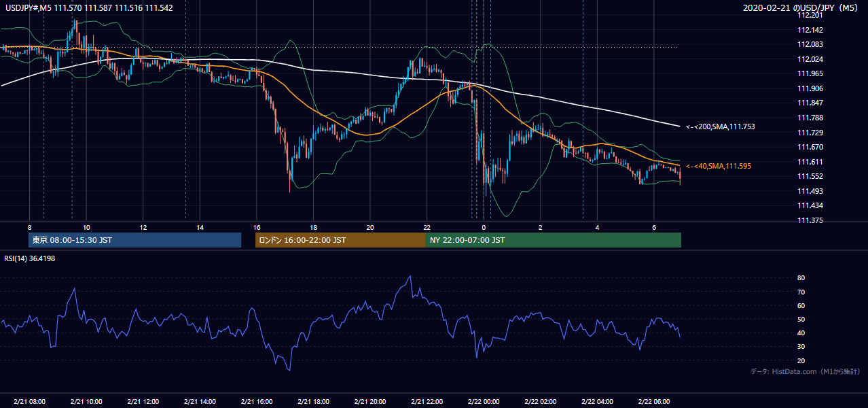The width and height of the screenshot is (868, 408).
Task: Click price axis value 111.611
Action: pos(809,162)
